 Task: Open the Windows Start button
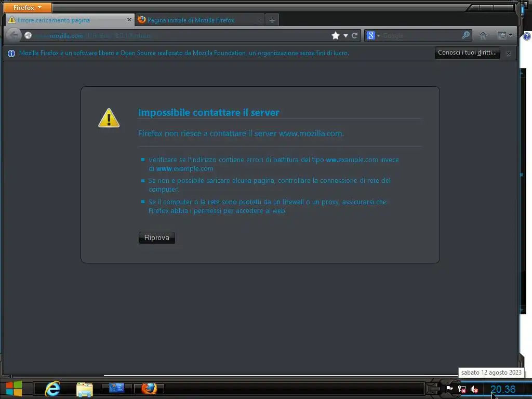pos(14,389)
